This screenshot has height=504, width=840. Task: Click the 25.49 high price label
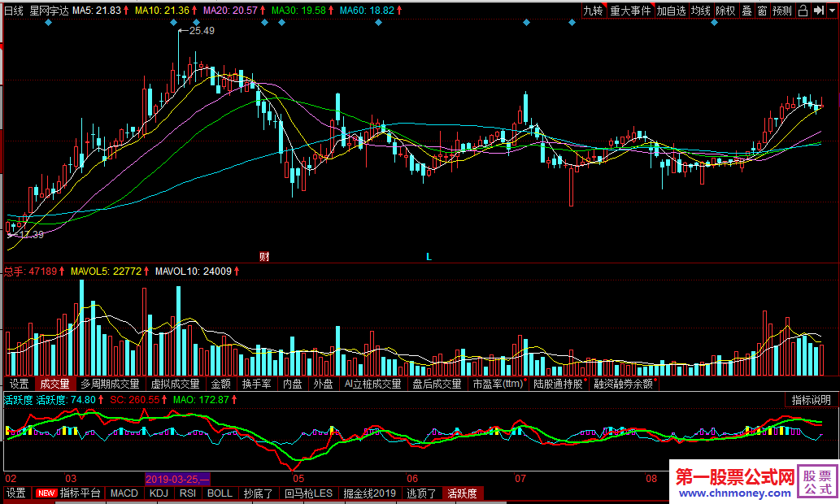(202, 31)
